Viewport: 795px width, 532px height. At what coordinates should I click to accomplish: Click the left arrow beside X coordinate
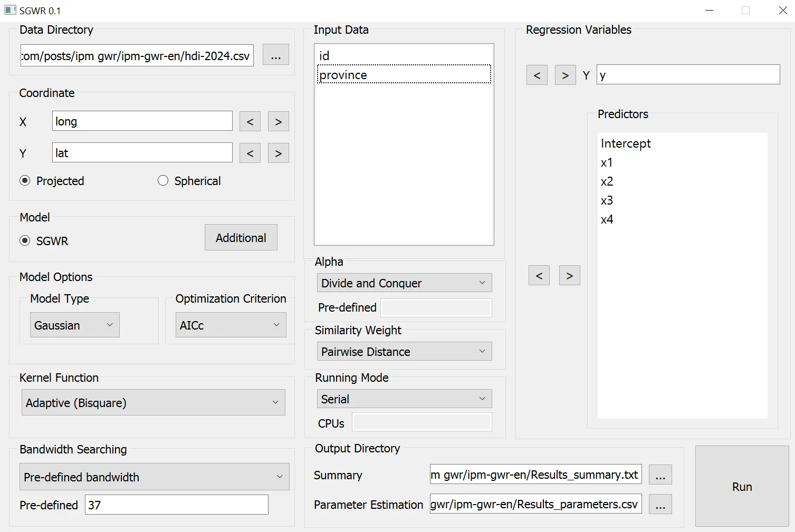pyautogui.click(x=250, y=122)
